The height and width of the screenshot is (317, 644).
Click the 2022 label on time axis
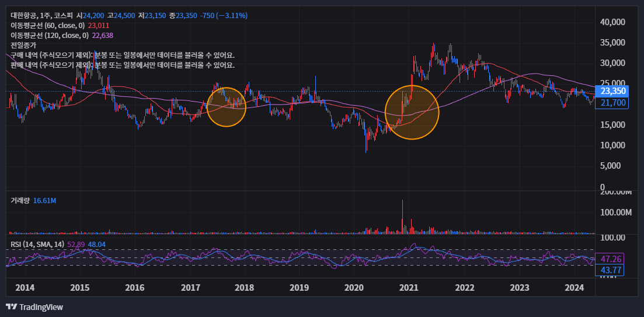pos(464,287)
